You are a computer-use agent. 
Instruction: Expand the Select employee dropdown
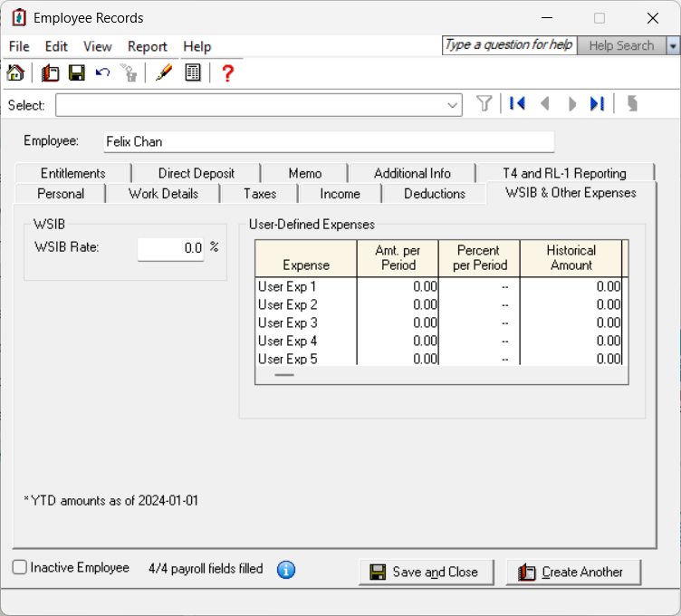[452, 105]
